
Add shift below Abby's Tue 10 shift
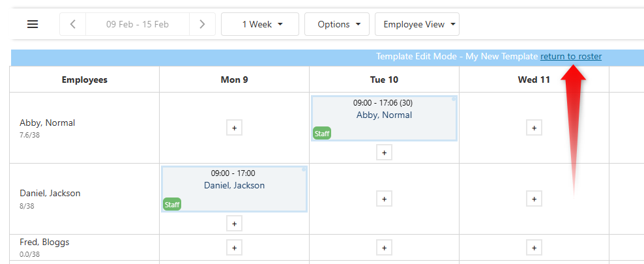click(x=384, y=153)
